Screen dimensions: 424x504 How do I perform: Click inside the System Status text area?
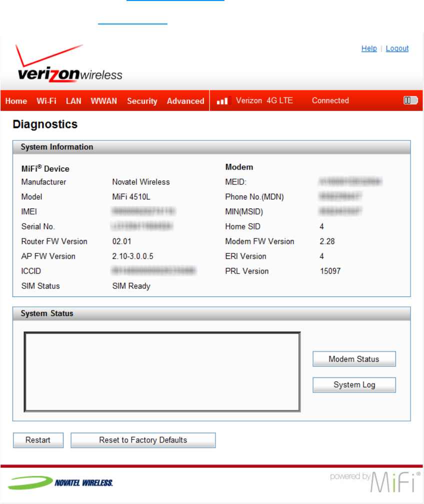pyautogui.click(x=162, y=372)
